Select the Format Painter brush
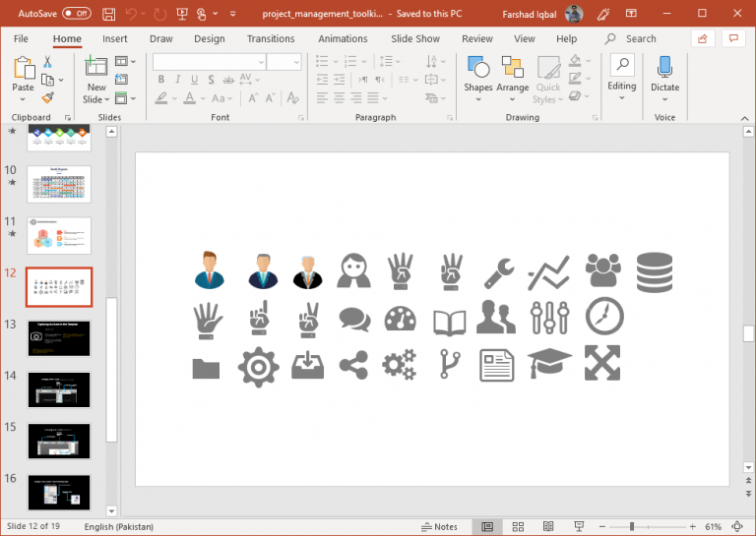756x536 pixels. (47, 97)
